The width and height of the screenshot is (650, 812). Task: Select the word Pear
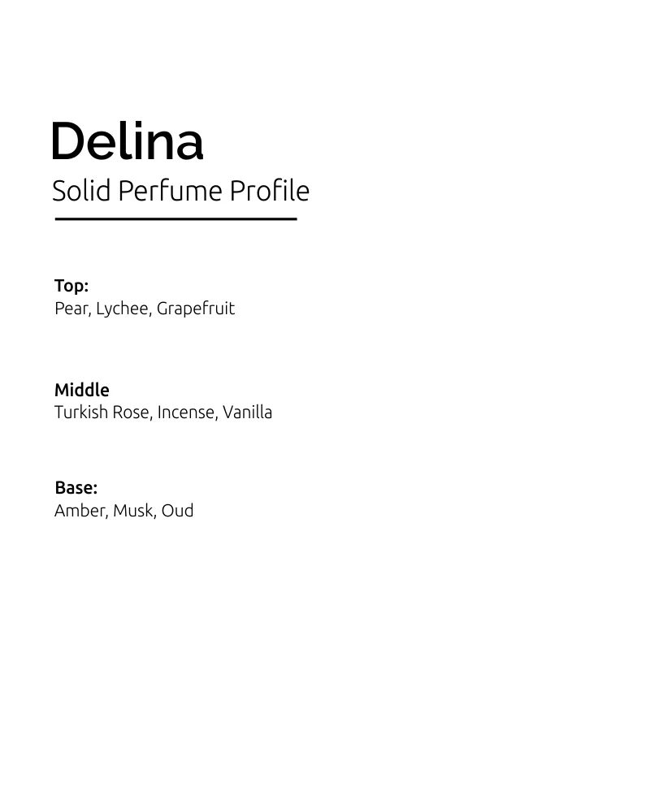pyautogui.click(x=70, y=309)
